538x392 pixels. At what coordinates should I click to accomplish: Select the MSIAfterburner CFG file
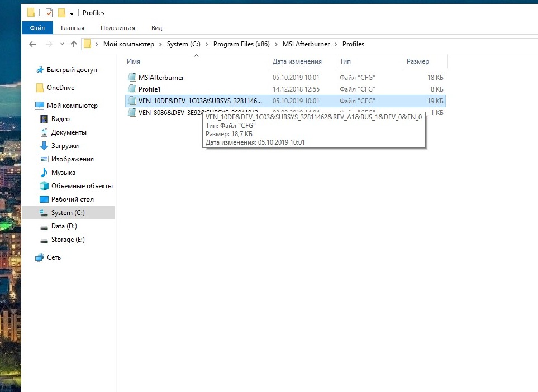coord(285,78)
